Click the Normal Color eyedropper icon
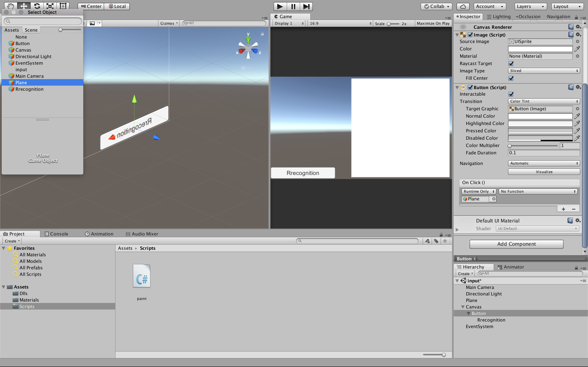588x367 pixels. [x=577, y=116]
